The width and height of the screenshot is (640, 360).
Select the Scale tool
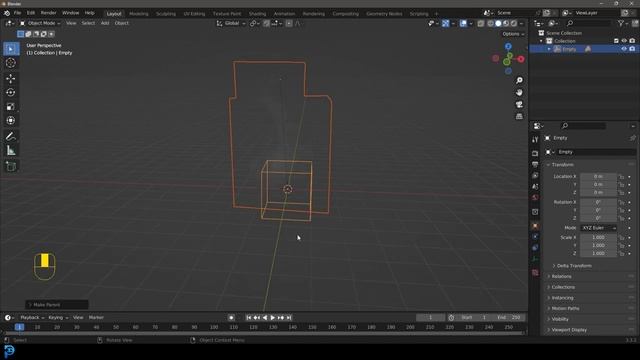click(11, 107)
